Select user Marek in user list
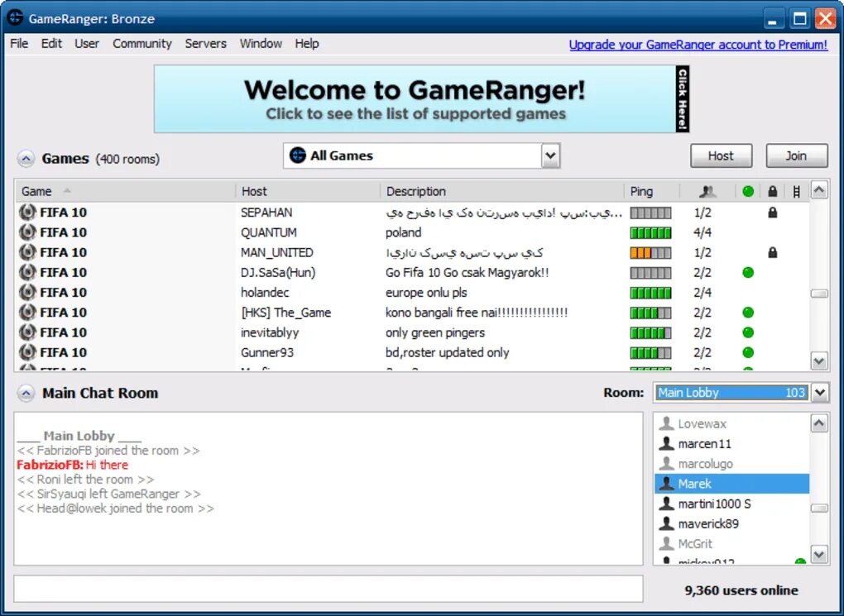 click(x=732, y=484)
